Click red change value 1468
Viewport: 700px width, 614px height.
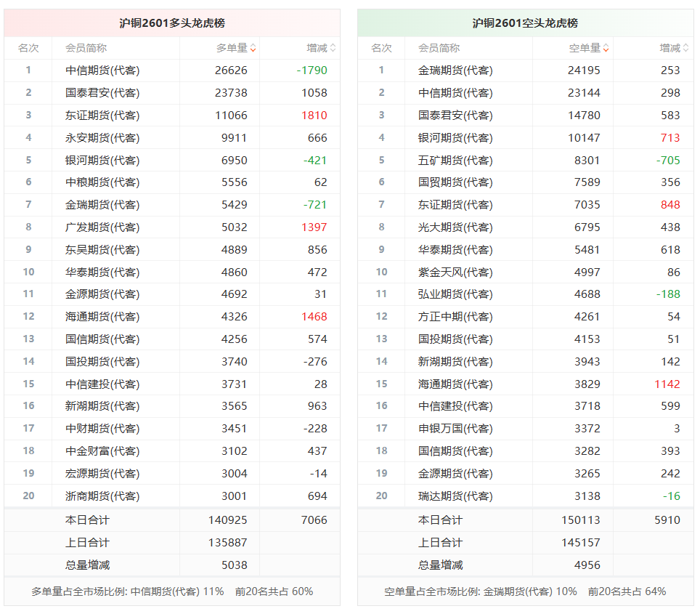point(314,317)
